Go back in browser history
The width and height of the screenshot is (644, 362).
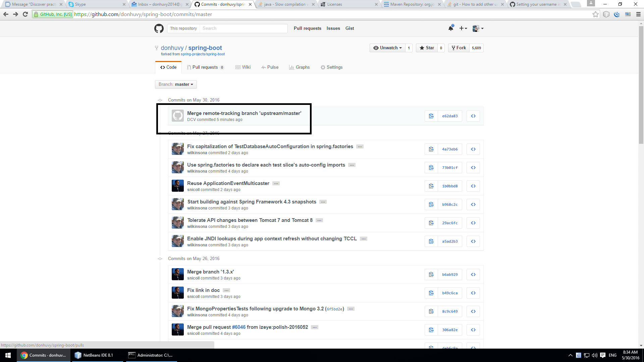tap(6, 14)
